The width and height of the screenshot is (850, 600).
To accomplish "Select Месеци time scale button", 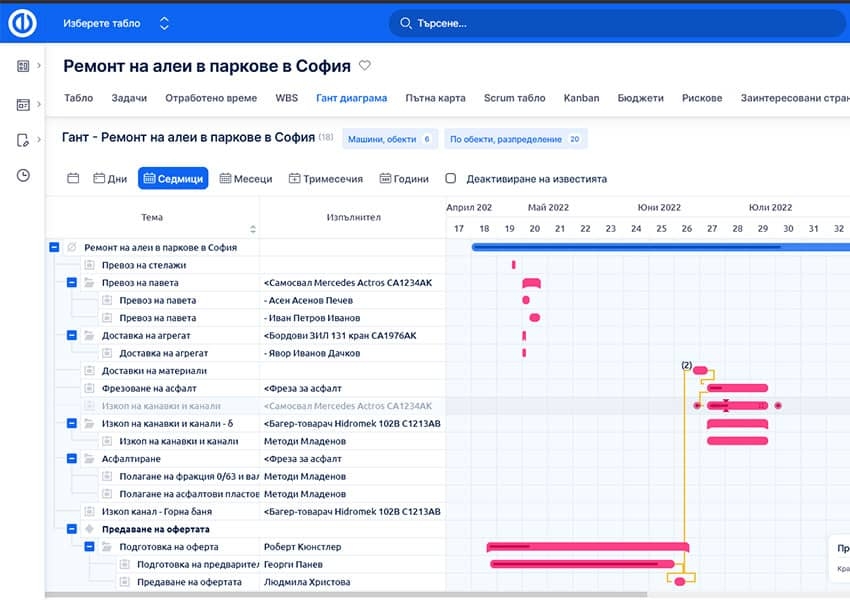I will pos(246,178).
